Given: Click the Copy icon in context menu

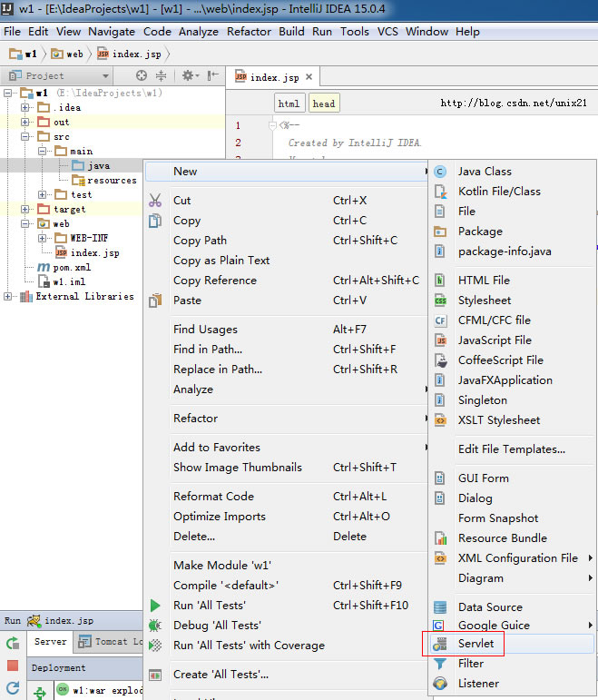Looking at the screenshot, I should pyautogui.click(x=155, y=221).
